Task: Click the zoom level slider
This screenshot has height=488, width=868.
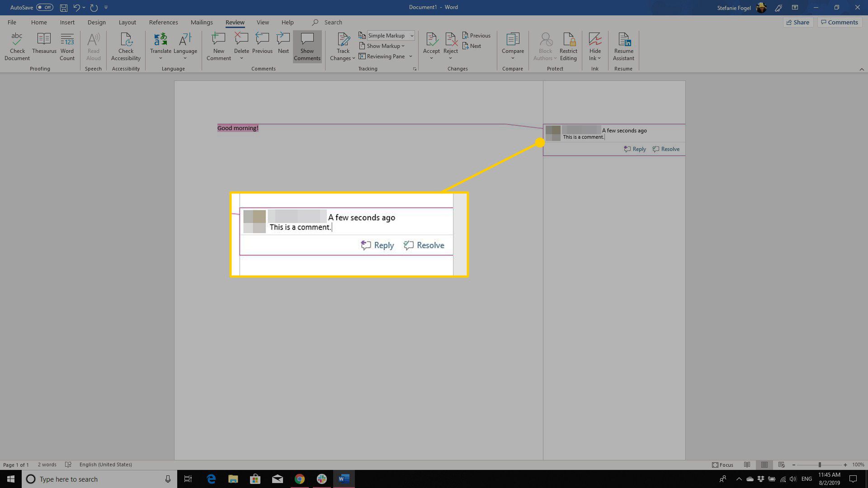Action: pos(820,464)
